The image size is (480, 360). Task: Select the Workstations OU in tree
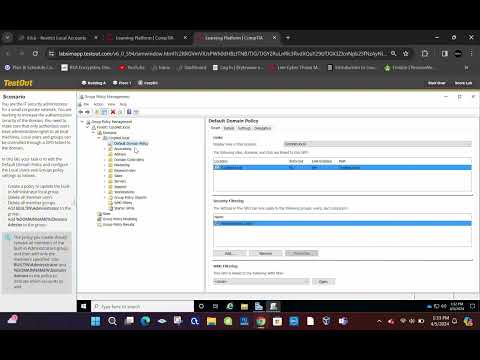point(124,192)
